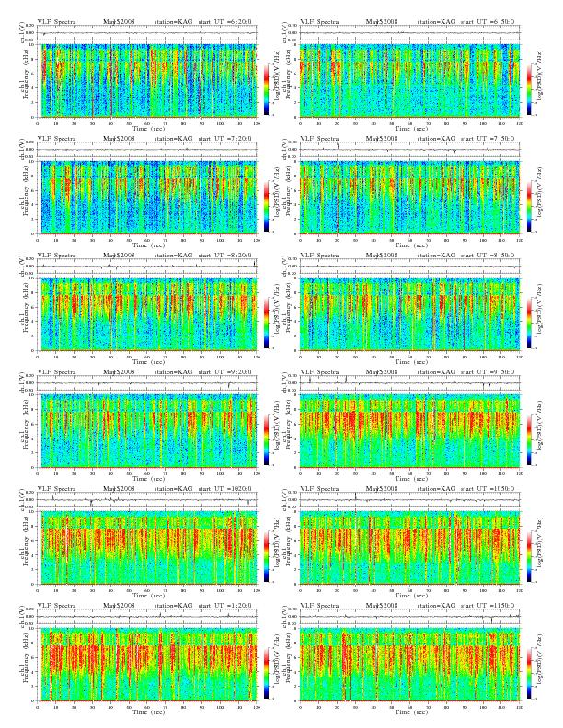Click the 'Time (sec)' label under the 11:50:0 panel
This screenshot has width=563, height=728.
click(x=411, y=711)
